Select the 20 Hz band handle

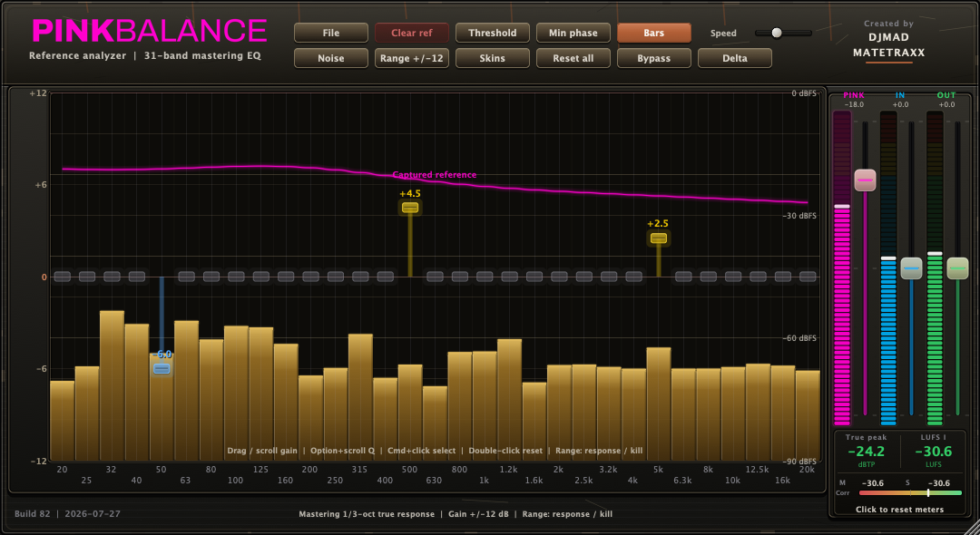pyautogui.click(x=62, y=277)
